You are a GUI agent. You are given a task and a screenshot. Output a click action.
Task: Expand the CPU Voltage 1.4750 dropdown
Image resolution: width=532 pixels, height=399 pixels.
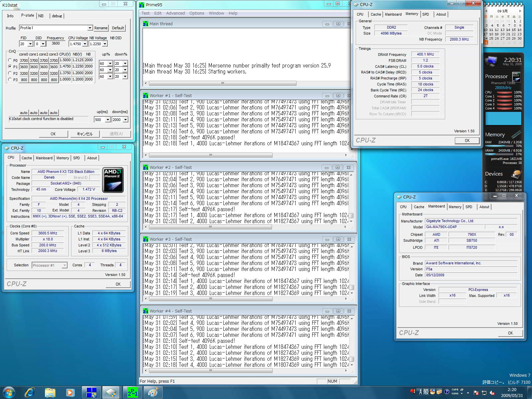pyautogui.click(x=85, y=44)
